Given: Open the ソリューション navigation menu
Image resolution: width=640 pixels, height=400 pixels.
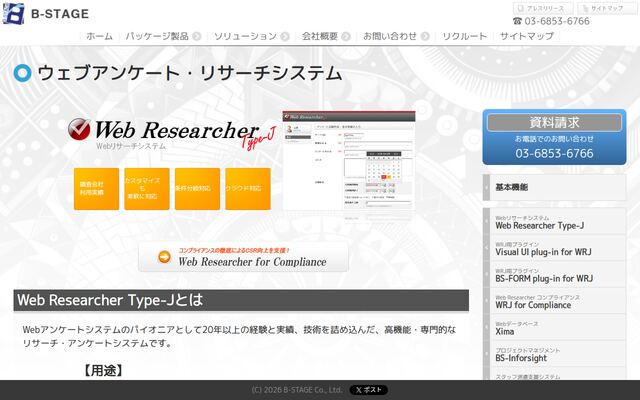Looking at the screenshot, I should (x=245, y=36).
